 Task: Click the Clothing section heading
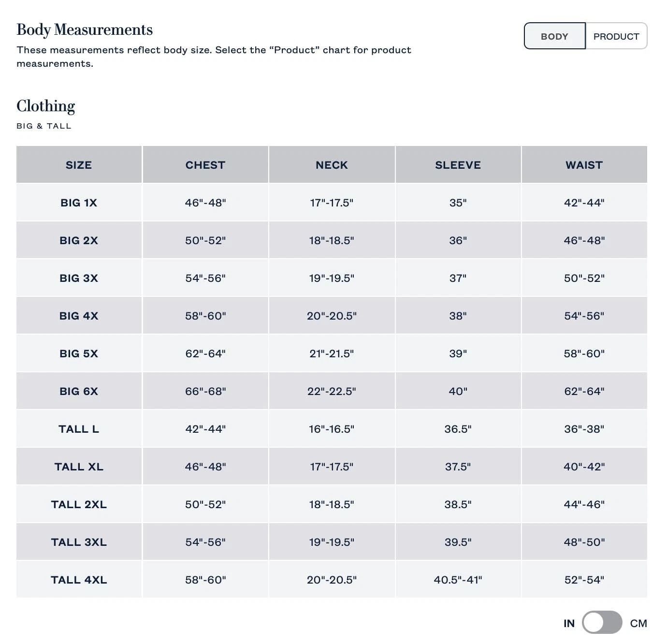pos(46,106)
